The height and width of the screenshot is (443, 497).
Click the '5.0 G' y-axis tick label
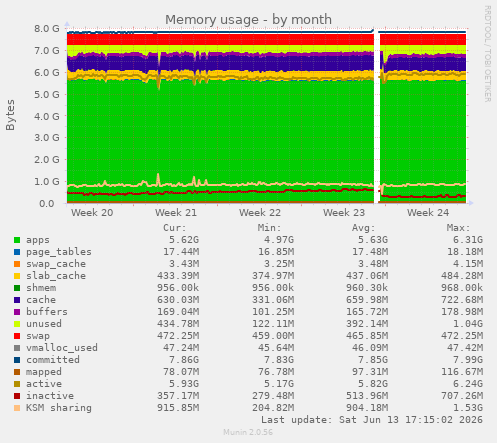(x=47, y=95)
